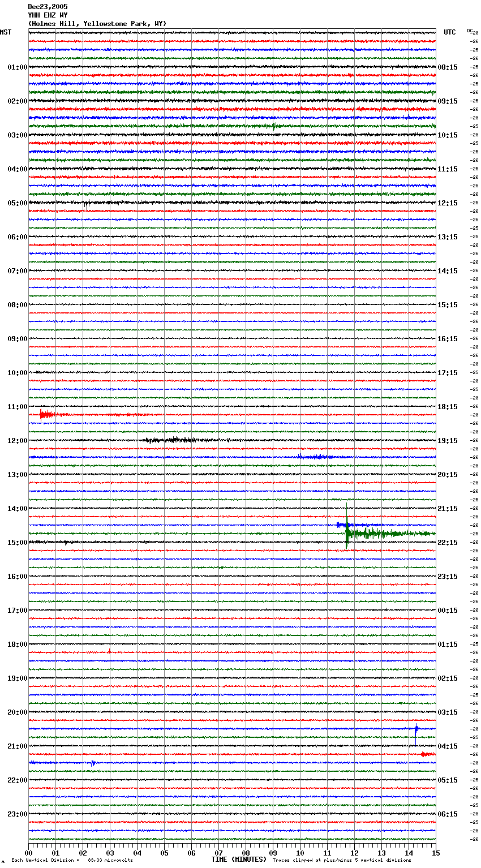Click the MST label "07:00"
Viewport: 481px width, 868px height.
18,271
